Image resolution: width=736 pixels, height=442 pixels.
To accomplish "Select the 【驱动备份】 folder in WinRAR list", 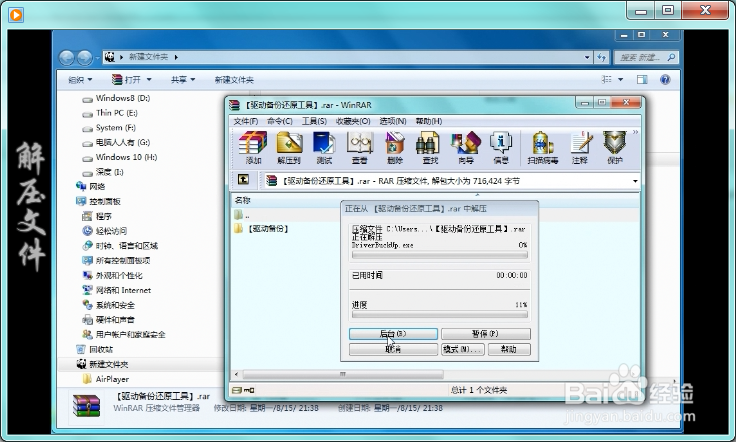I will click(x=261, y=229).
